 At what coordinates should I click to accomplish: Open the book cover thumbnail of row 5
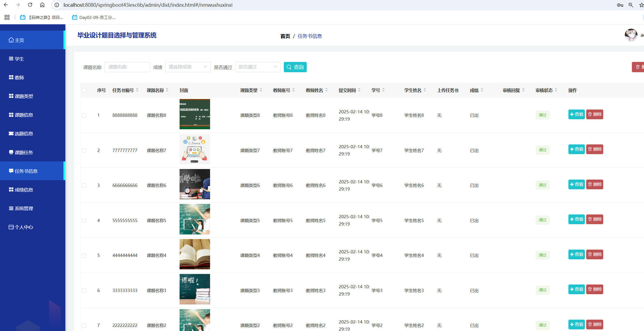pyautogui.click(x=195, y=254)
